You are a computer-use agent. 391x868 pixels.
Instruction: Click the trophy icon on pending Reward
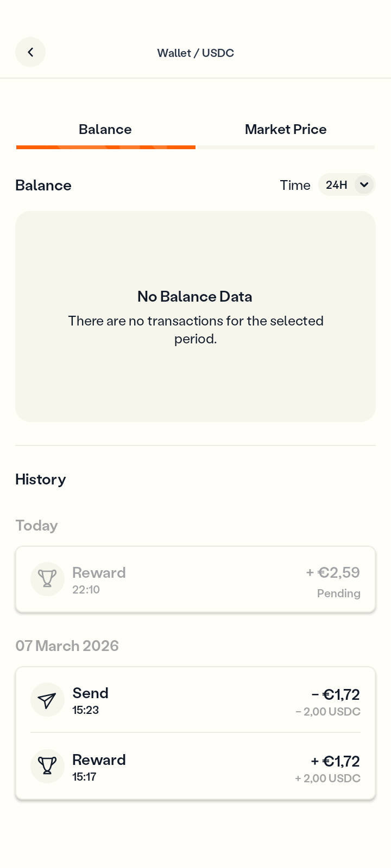(47, 579)
